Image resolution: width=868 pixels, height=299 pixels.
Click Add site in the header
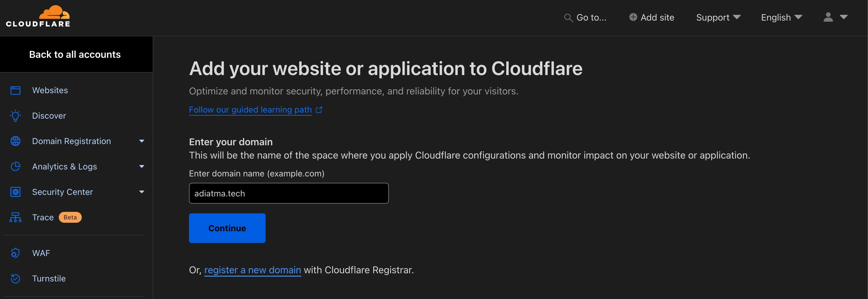tap(652, 18)
